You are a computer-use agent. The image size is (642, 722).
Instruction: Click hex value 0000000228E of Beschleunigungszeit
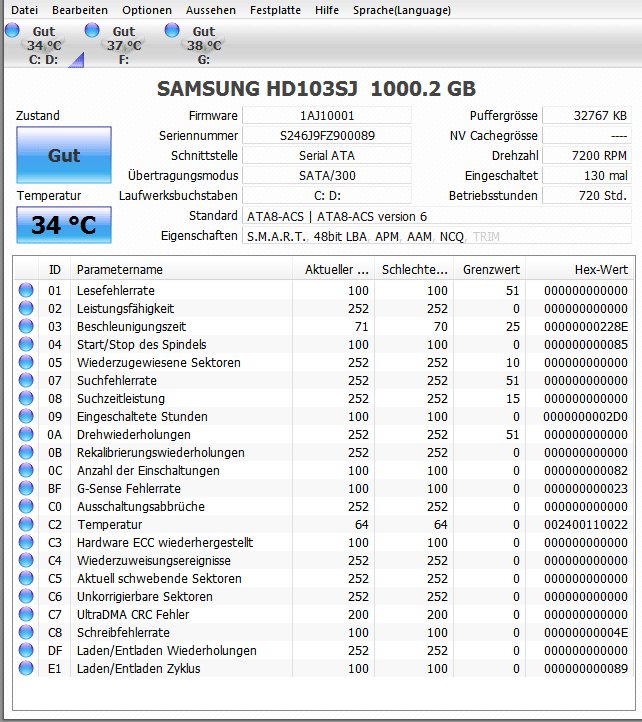586,326
